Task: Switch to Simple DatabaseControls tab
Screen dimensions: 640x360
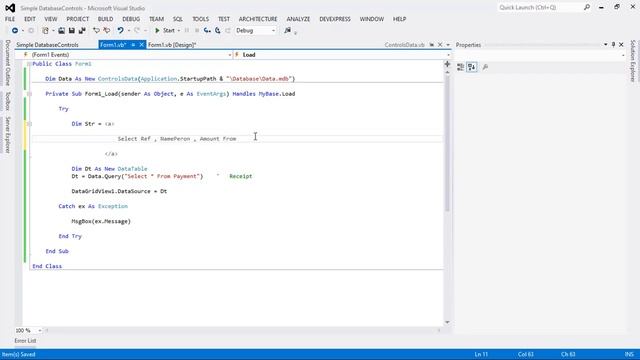Action: [47, 45]
